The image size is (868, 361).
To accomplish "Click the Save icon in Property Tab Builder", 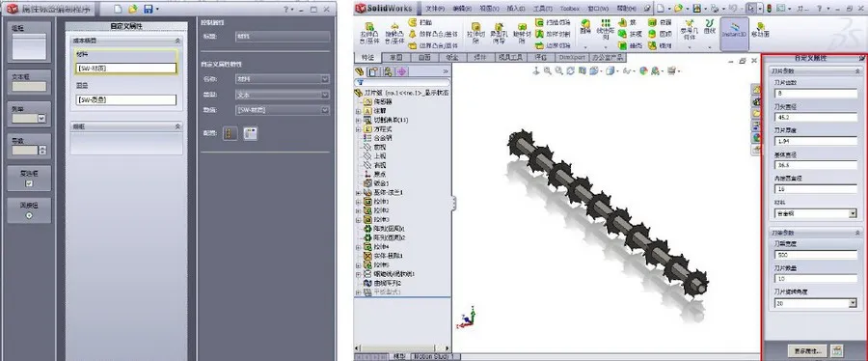I will pos(148,9).
